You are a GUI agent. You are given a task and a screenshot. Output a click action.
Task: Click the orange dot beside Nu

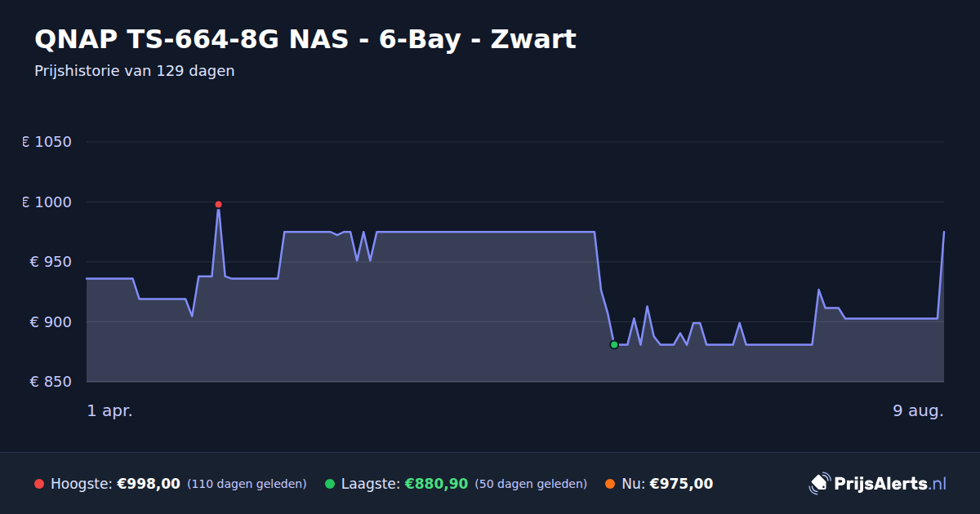click(x=610, y=484)
